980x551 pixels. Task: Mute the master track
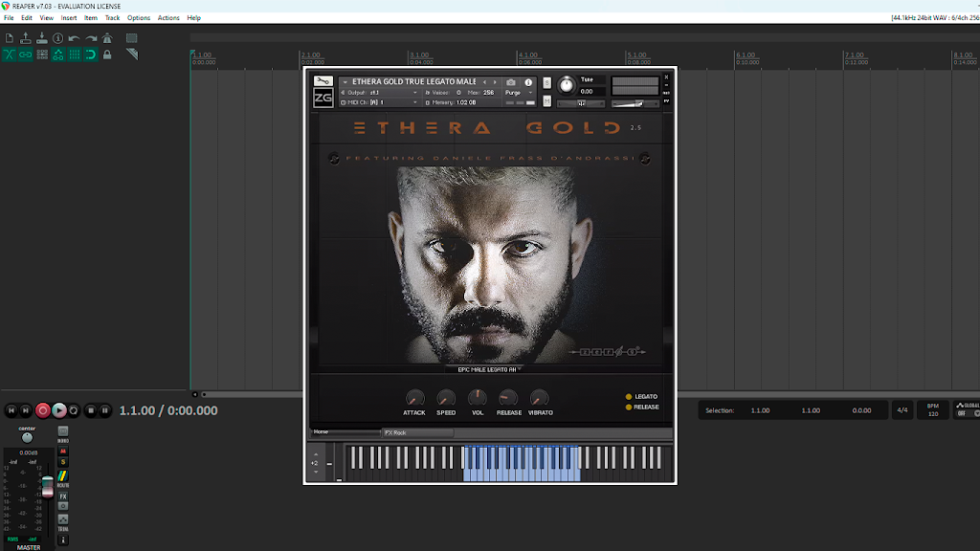coord(63,452)
